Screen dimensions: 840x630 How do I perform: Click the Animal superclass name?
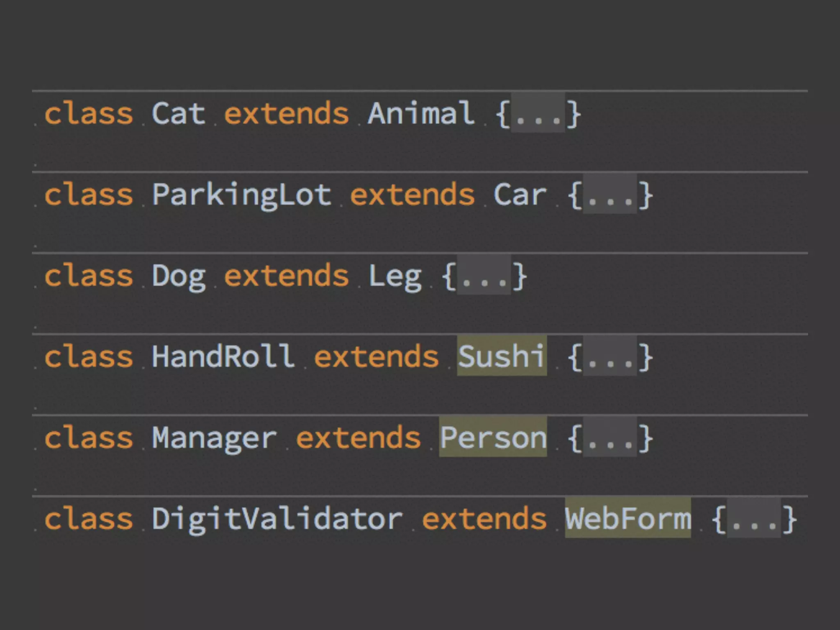[421, 113]
